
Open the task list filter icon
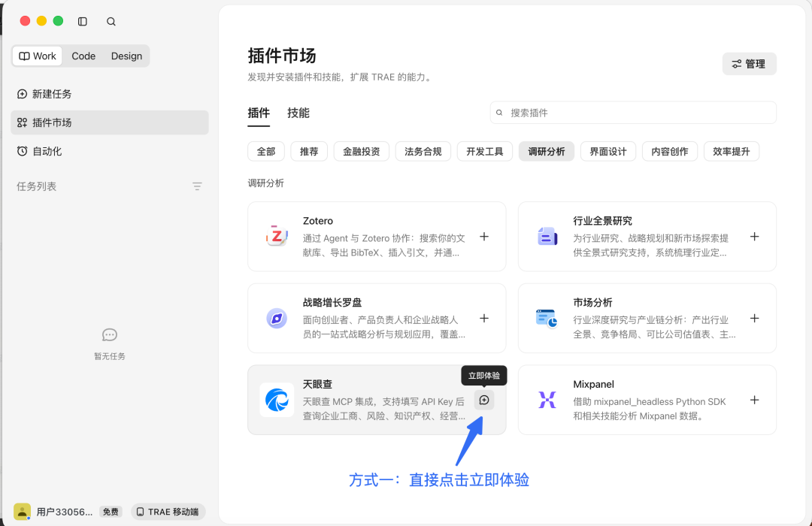(197, 186)
